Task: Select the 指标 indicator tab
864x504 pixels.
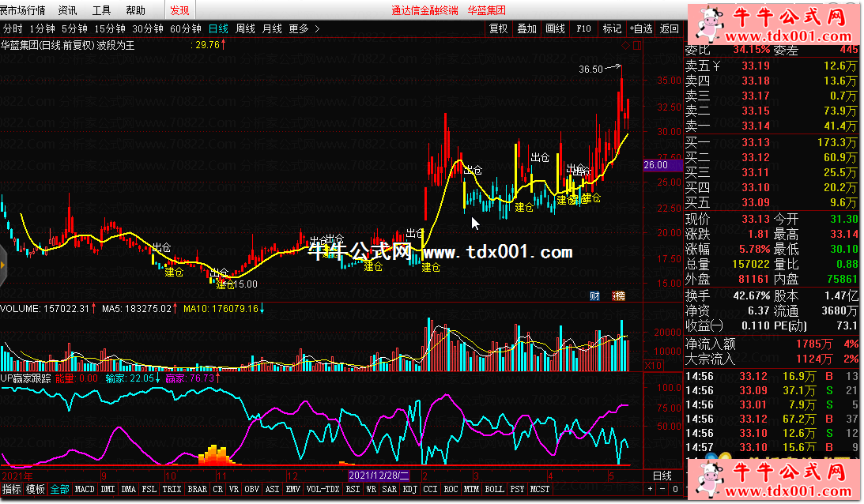Action: tap(12, 489)
